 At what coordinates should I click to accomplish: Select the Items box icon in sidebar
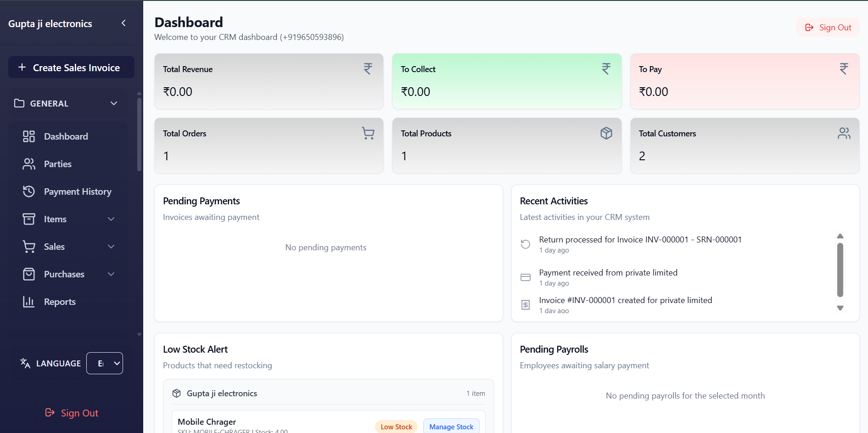click(x=29, y=219)
